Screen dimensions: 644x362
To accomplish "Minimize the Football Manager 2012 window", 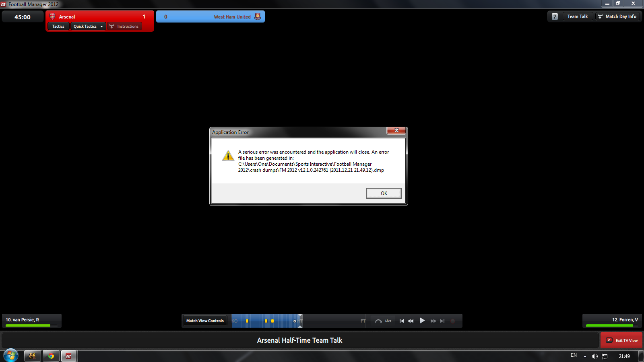I will [607, 4].
